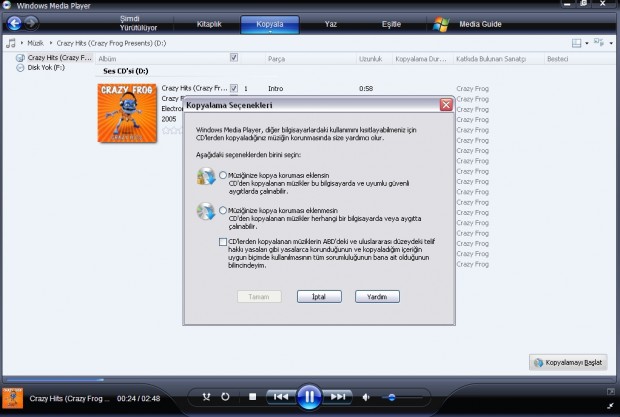Pause the current track
Viewport: 620px width, 417px height.
(x=309, y=396)
